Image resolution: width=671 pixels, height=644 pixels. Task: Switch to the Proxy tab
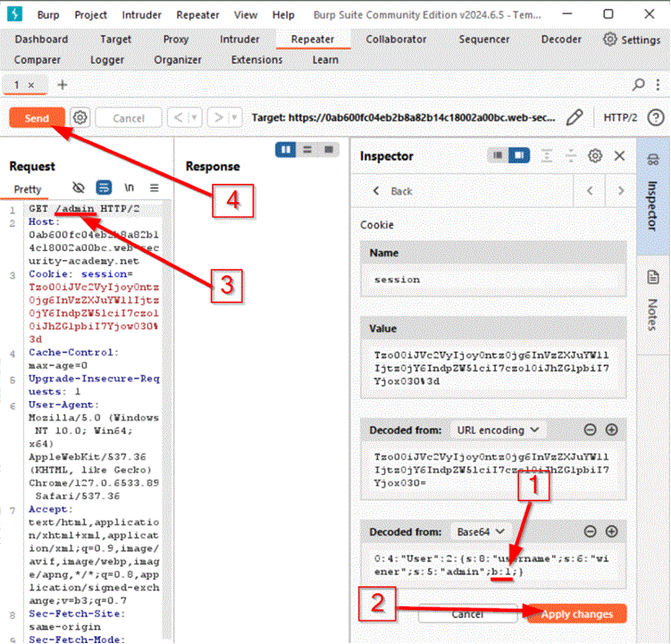(175, 39)
